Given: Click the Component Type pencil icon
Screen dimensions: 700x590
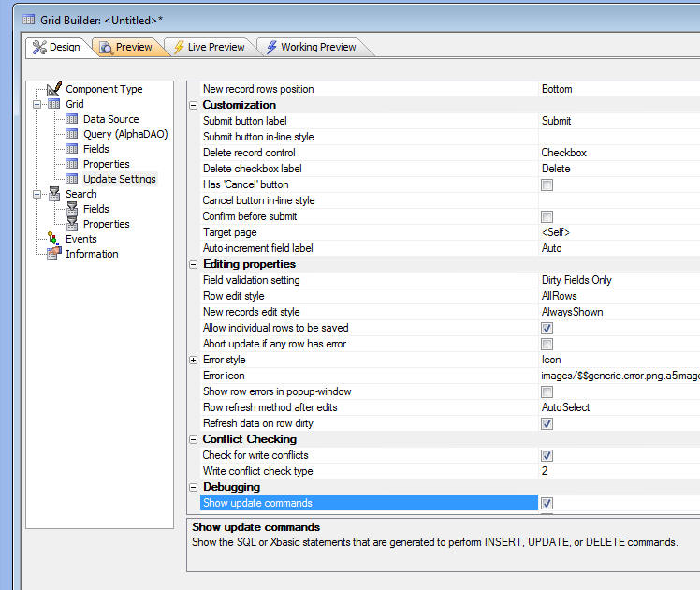Looking at the screenshot, I should pyautogui.click(x=54, y=88).
